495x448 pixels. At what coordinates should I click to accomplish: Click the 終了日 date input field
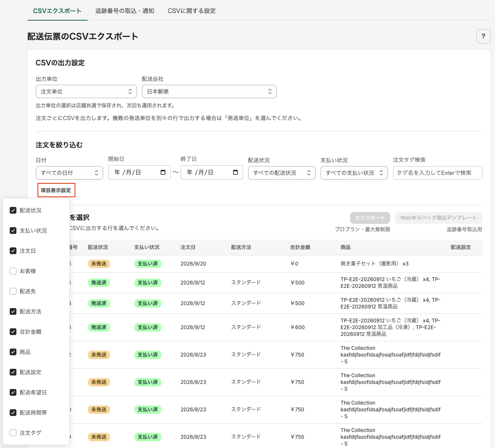pos(212,172)
